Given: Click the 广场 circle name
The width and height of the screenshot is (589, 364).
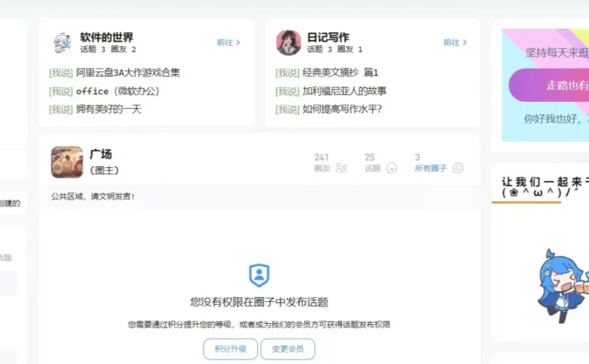Looking at the screenshot, I should [x=101, y=154].
